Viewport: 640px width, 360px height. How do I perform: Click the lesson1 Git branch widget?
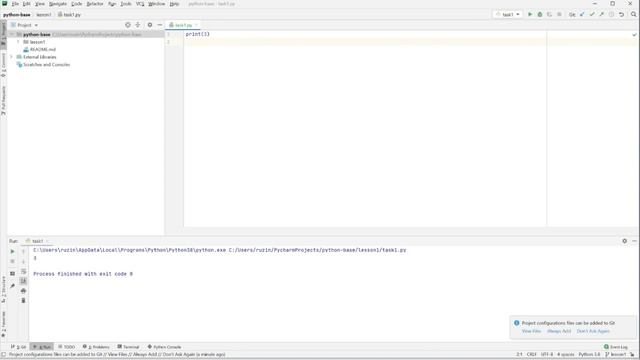pyautogui.click(x=616, y=355)
